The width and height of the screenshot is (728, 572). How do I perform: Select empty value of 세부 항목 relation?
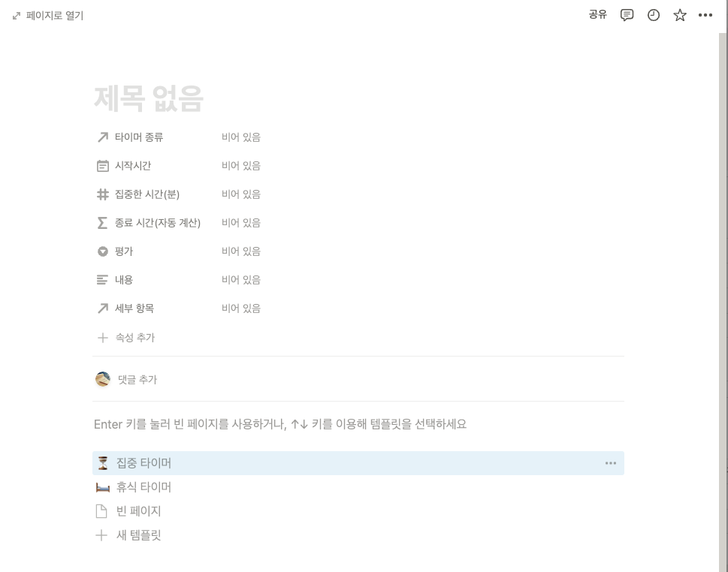point(241,309)
